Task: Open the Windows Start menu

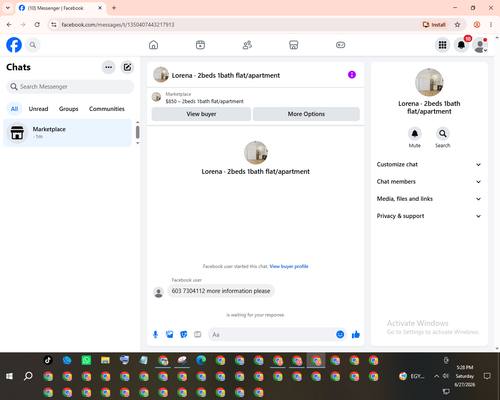Action: [9, 376]
